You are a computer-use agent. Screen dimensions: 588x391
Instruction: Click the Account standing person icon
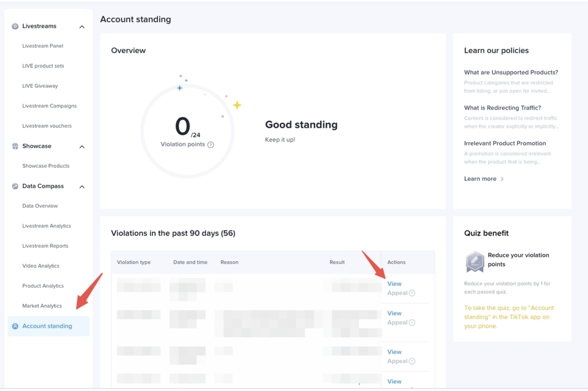(x=15, y=326)
